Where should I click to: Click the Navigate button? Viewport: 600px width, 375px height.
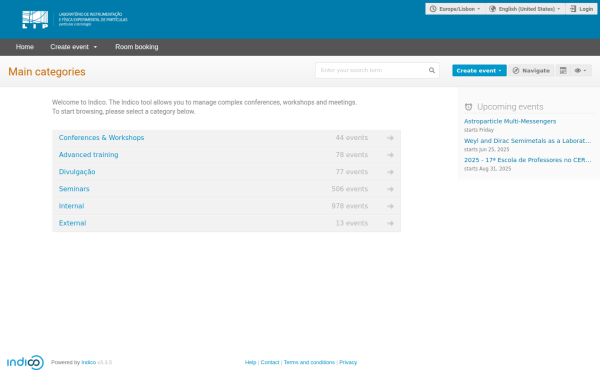pyautogui.click(x=531, y=70)
